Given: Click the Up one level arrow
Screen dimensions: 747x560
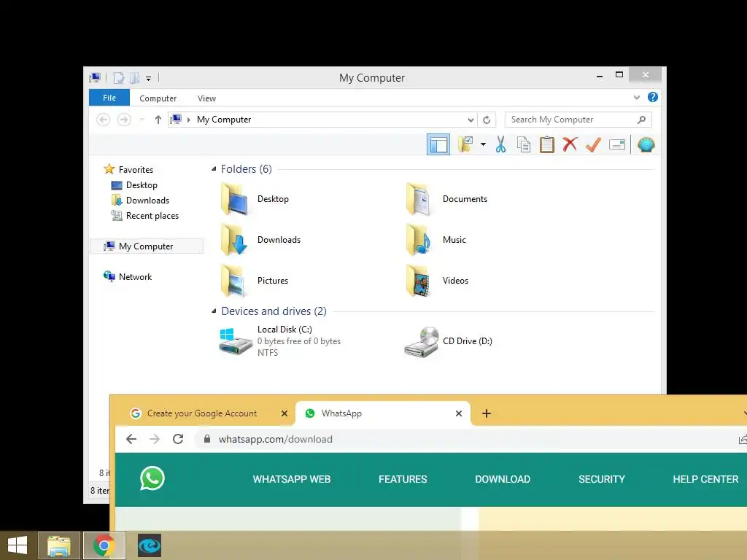Looking at the screenshot, I should pos(158,120).
